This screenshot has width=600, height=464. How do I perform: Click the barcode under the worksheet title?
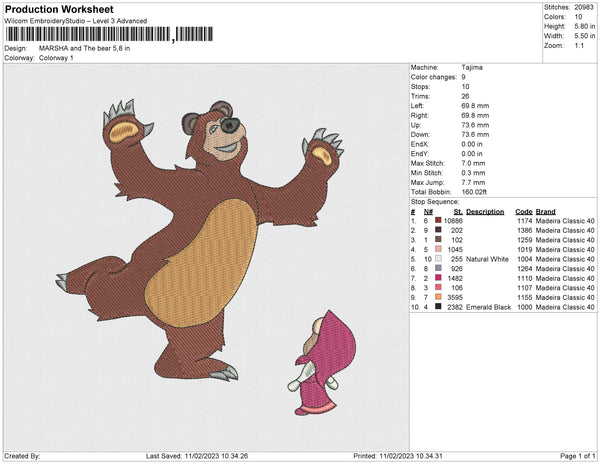pos(109,34)
